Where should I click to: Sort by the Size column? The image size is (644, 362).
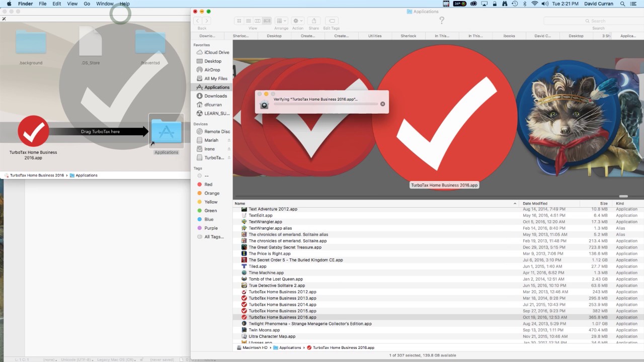tap(596, 204)
